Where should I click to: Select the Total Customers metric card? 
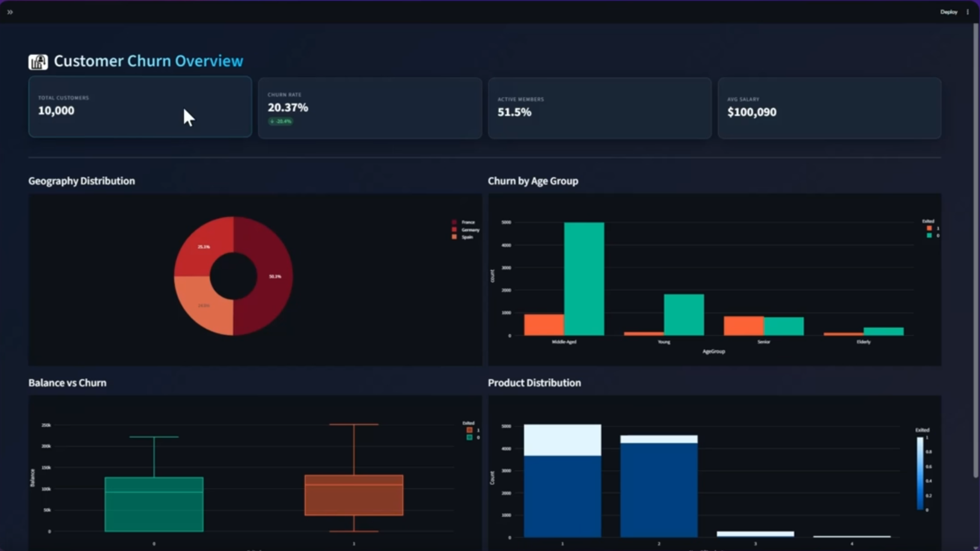tap(140, 107)
